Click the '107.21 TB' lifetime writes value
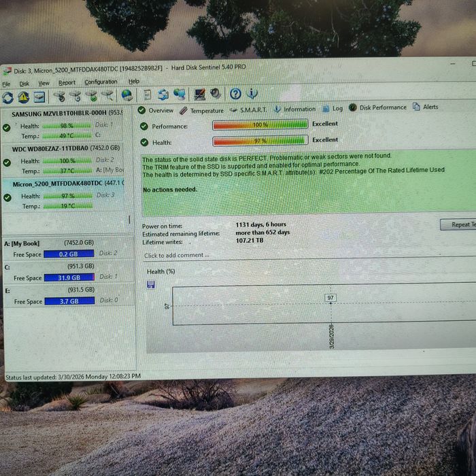Viewport: 476px width, 476px height. (250, 241)
